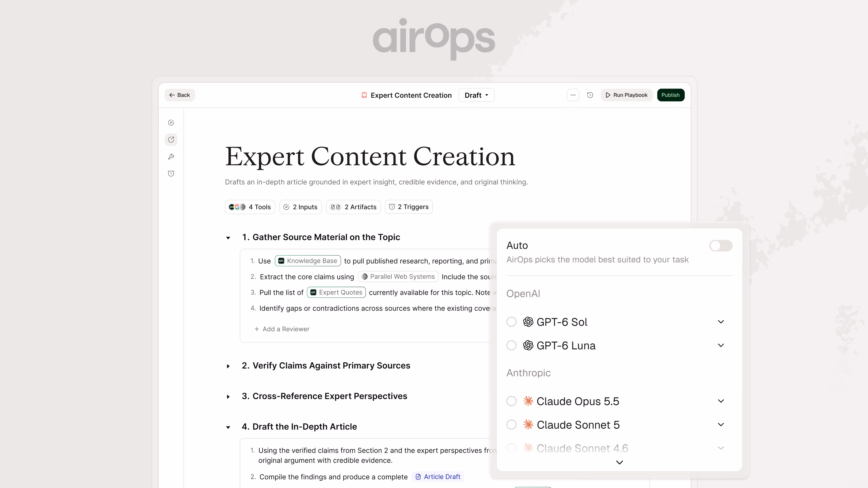Click the bottom chevron to show more models
868x488 pixels.
619,462
